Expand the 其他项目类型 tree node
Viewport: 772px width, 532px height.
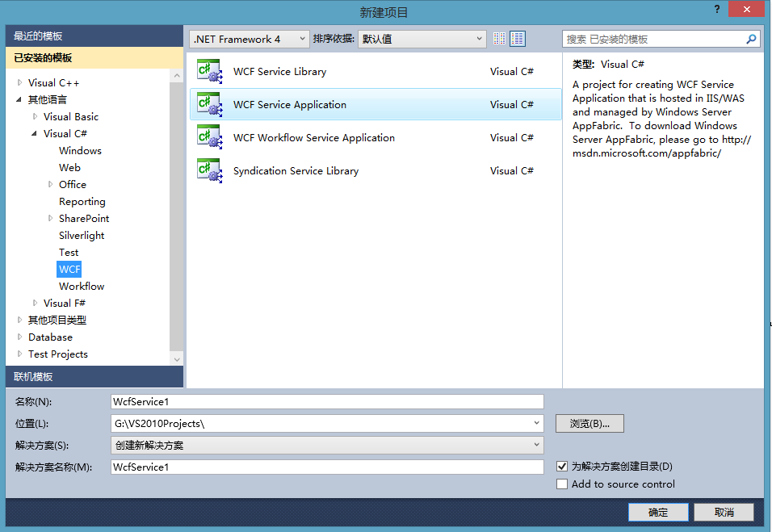pyautogui.click(x=19, y=320)
